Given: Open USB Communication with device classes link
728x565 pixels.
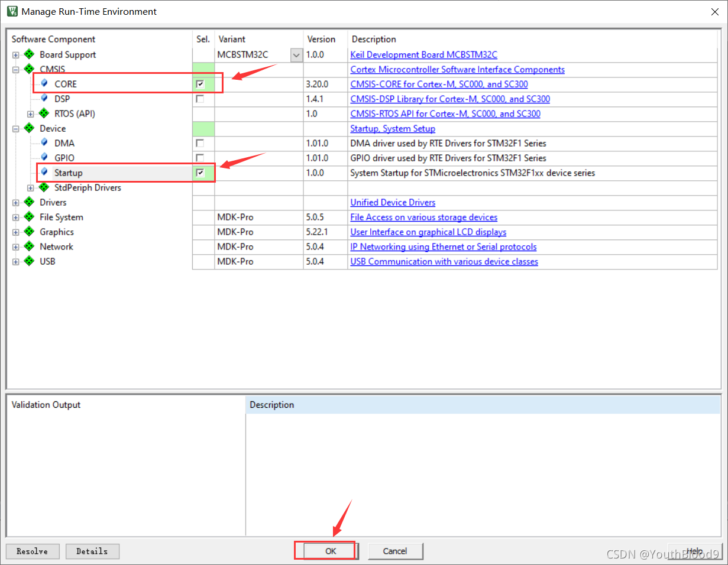Looking at the screenshot, I should [x=444, y=261].
